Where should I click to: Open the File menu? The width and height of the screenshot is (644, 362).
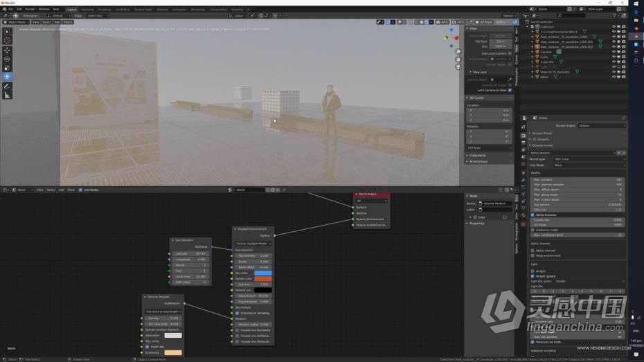point(10,9)
